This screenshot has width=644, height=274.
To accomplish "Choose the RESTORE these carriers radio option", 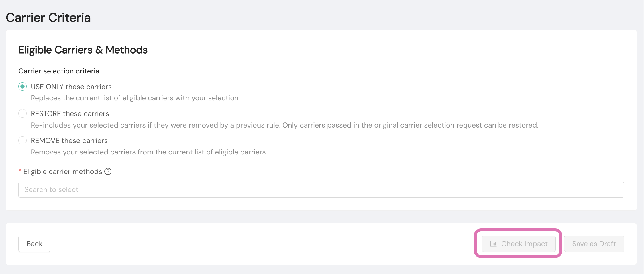I will click(x=23, y=113).
